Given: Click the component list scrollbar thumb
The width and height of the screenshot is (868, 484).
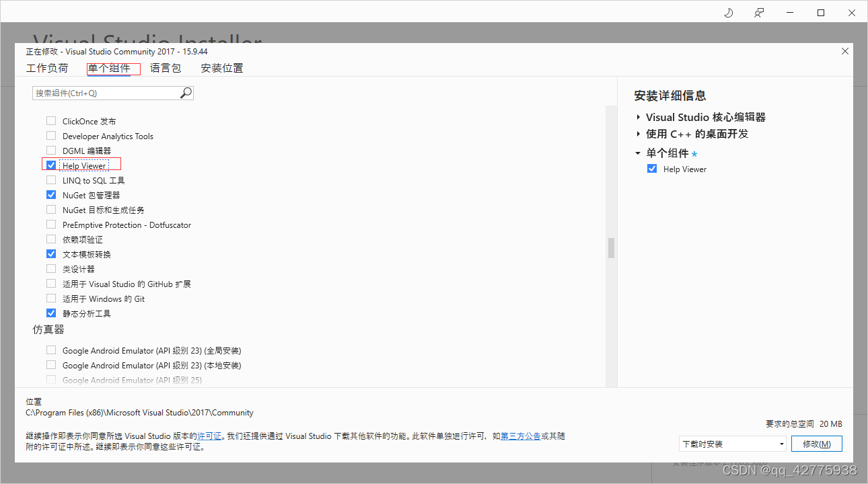Looking at the screenshot, I should pyautogui.click(x=612, y=247).
